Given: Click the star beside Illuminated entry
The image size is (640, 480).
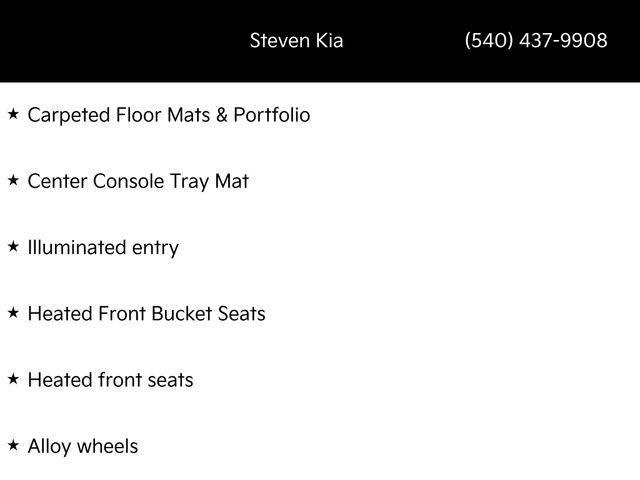Looking at the screenshot, I should click(13, 247).
